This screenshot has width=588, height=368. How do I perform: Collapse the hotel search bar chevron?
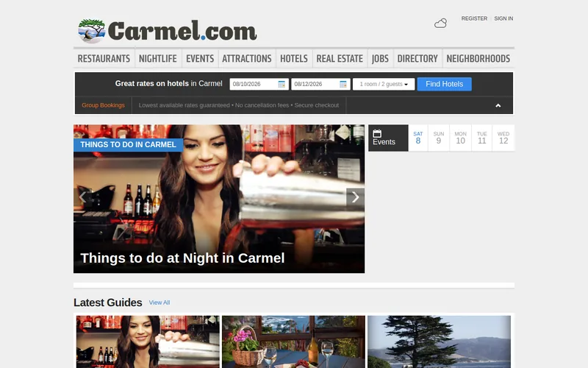pyautogui.click(x=498, y=105)
